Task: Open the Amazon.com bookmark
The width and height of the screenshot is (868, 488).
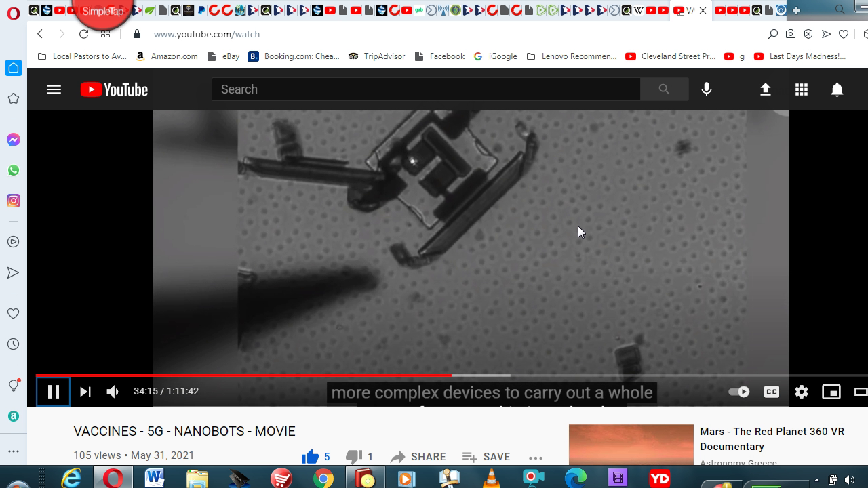Action: point(167,56)
